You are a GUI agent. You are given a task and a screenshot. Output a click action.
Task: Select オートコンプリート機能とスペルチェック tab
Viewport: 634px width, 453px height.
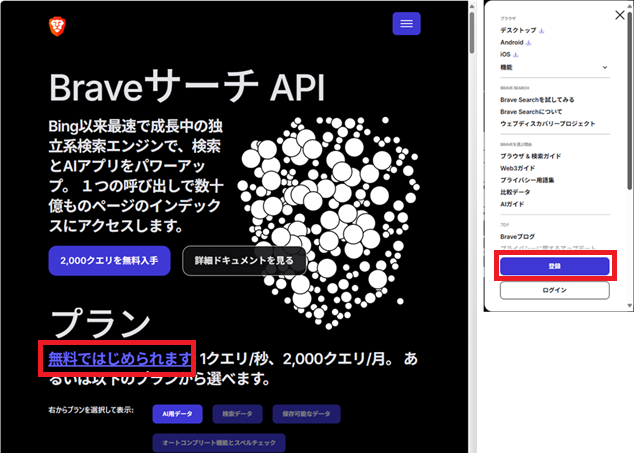coord(219,443)
